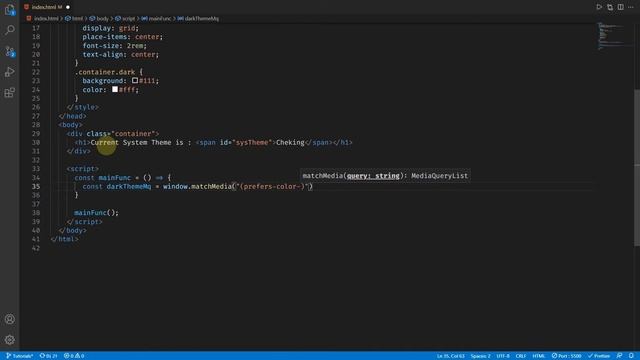Click 'window.matchMedia' on line 35
This screenshot has width=640, height=360.
(198, 186)
